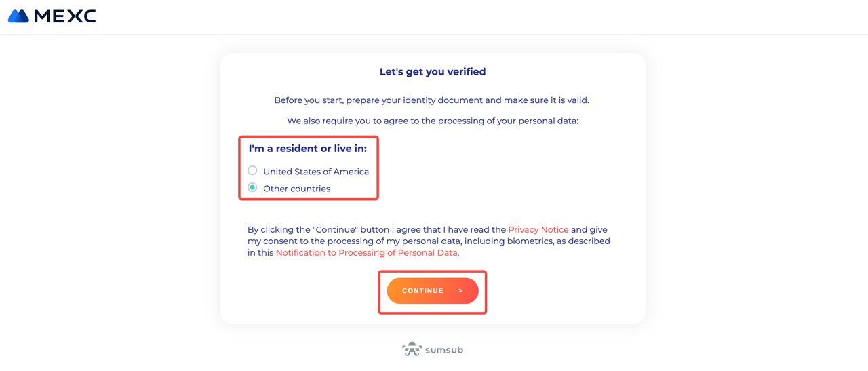Open Notification to Processing of Personal Data link
This screenshot has height=371, width=868.
367,253
